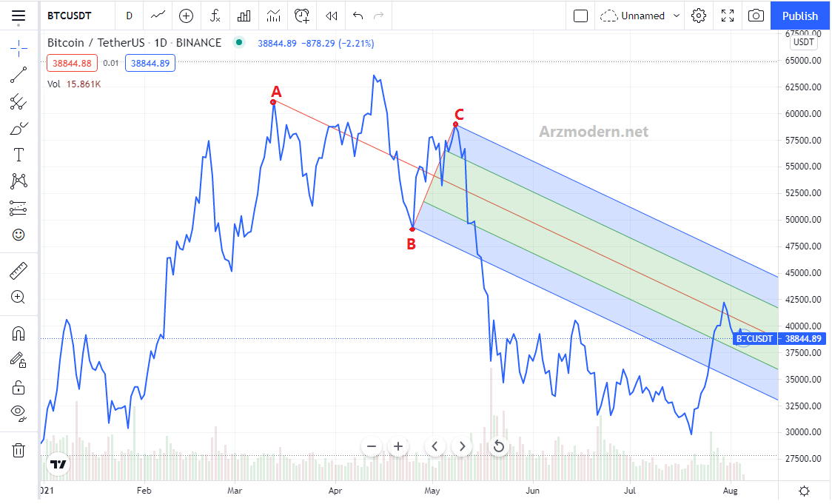The height and width of the screenshot is (504, 832).
Task: Click the trash remove objects icon
Action: click(19, 451)
